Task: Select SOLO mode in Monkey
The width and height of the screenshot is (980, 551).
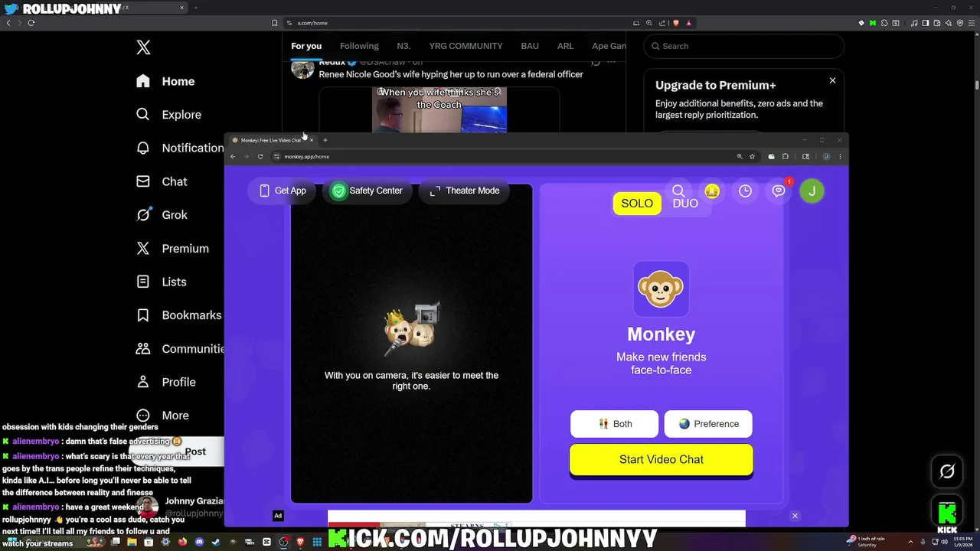Action: [x=637, y=204]
